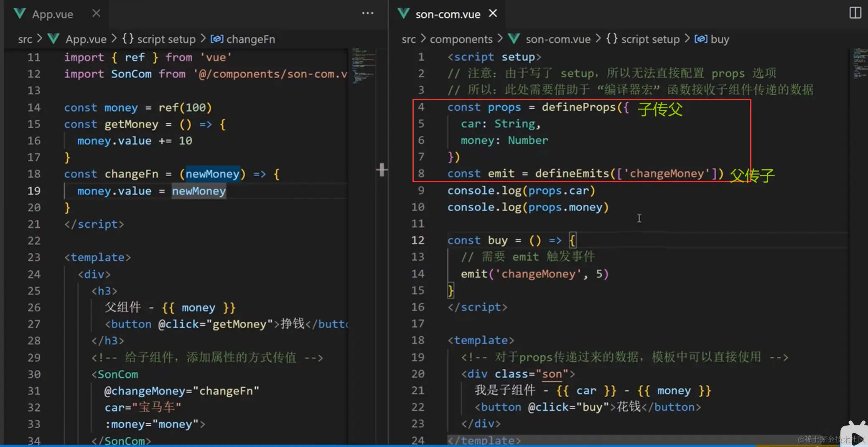The height and width of the screenshot is (447, 868).
Task: Click 'car: String,' in son-com.vue
Action: pos(501,124)
